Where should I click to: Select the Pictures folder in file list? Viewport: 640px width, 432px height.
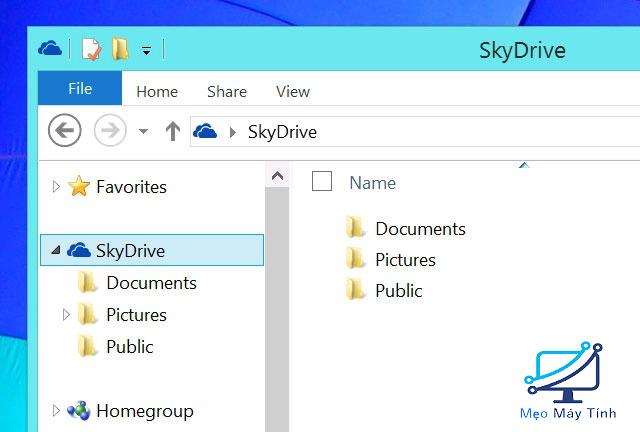click(x=405, y=260)
